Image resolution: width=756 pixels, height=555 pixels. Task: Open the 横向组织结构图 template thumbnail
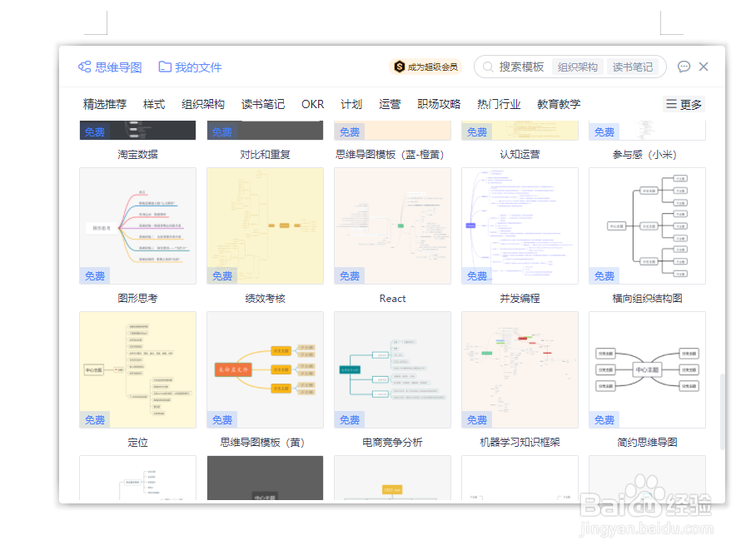(x=647, y=225)
